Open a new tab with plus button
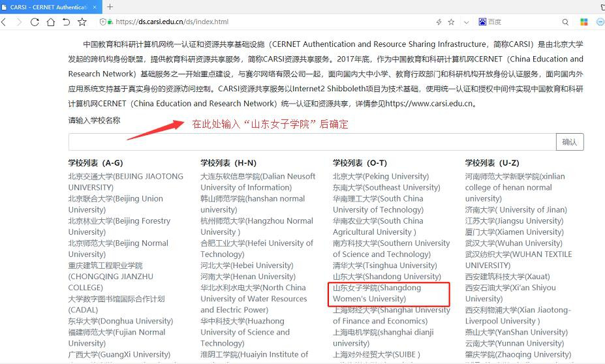 pyautogui.click(x=110, y=7)
